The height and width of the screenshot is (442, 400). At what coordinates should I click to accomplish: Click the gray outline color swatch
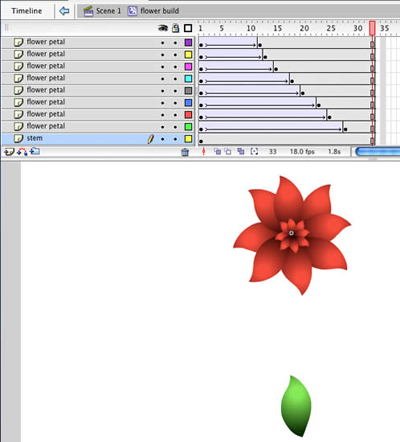pos(188,90)
